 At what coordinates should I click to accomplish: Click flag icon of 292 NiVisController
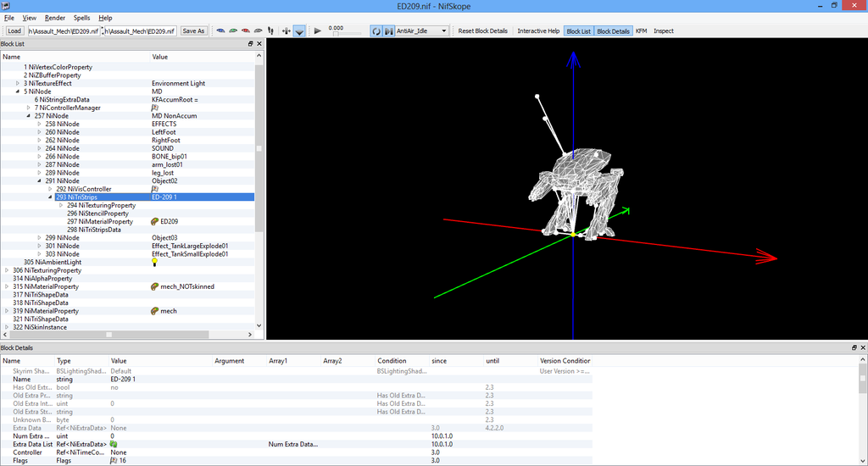(x=155, y=189)
